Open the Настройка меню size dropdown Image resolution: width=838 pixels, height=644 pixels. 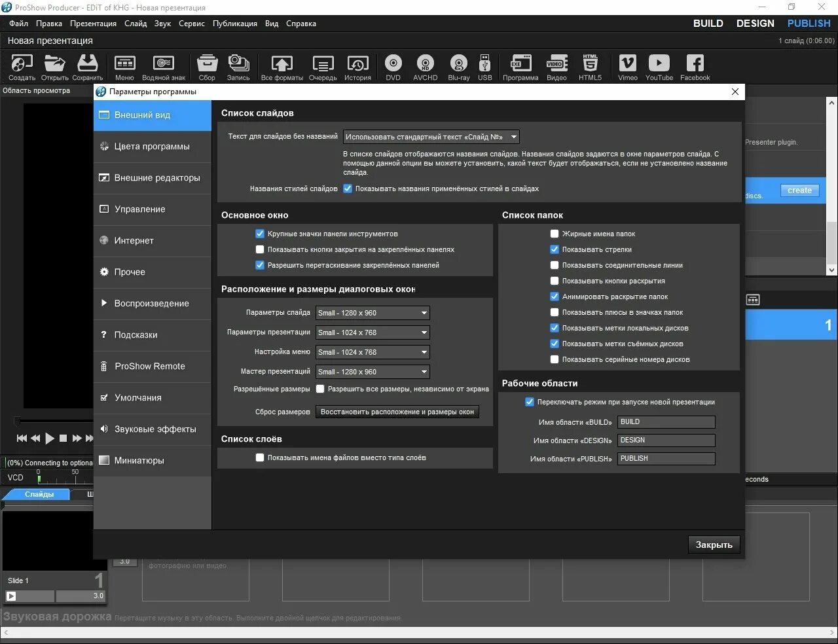[x=373, y=352]
